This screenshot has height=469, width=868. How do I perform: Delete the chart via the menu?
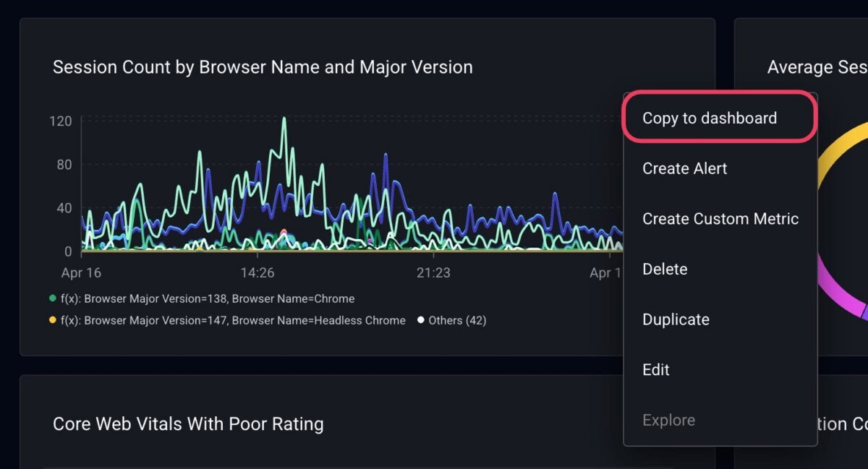pos(664,269)
